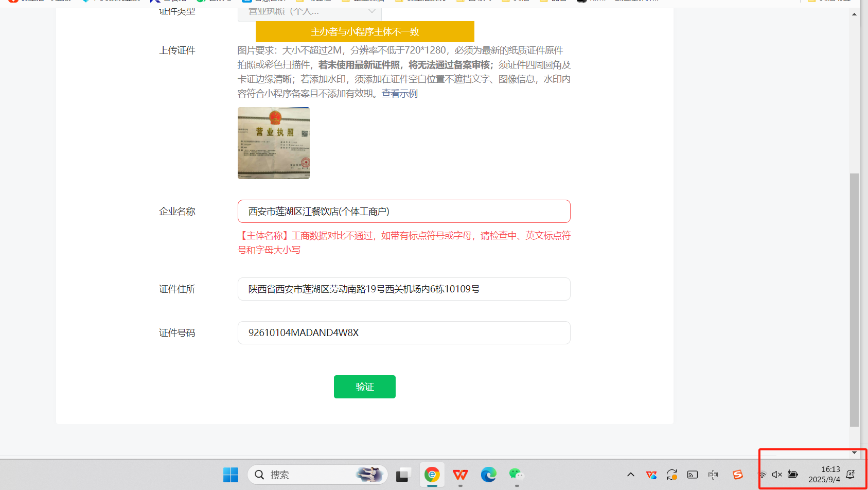This screenshot has width=868, height=490.
Task: Focus the 企业名称 input field
Action: point(404,212)
